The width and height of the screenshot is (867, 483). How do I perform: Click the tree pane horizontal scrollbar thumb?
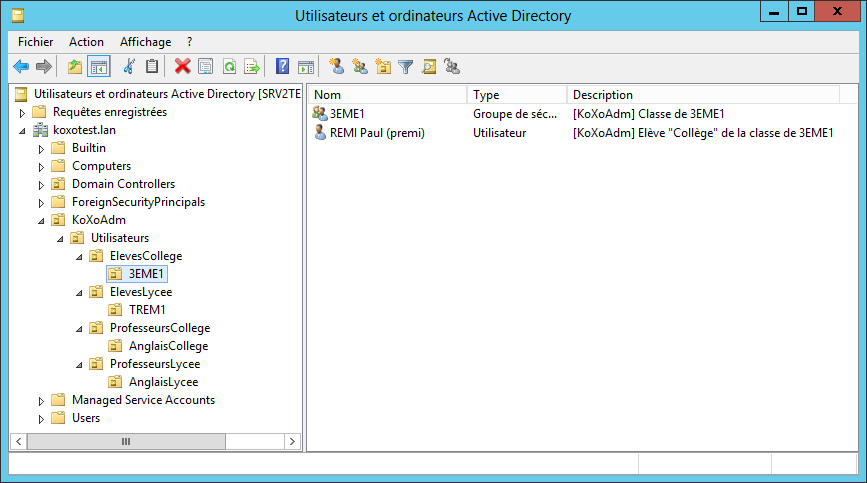pyautogui.click(x=126, y=441)
